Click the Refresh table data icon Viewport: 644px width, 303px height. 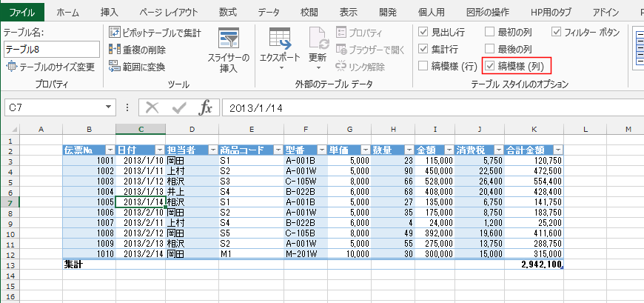[x=318, y=39]
